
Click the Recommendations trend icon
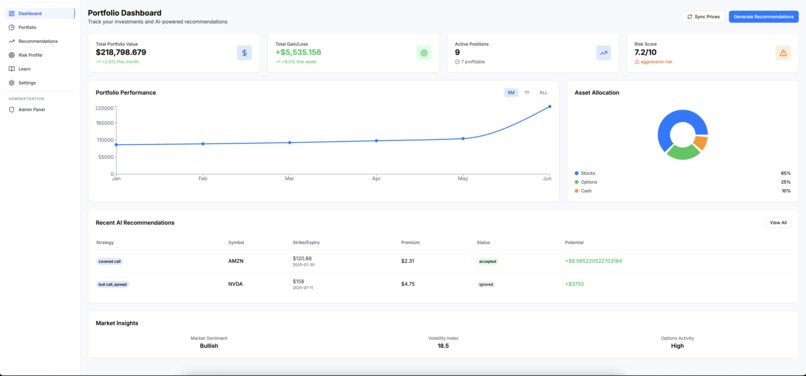(11, 41)
